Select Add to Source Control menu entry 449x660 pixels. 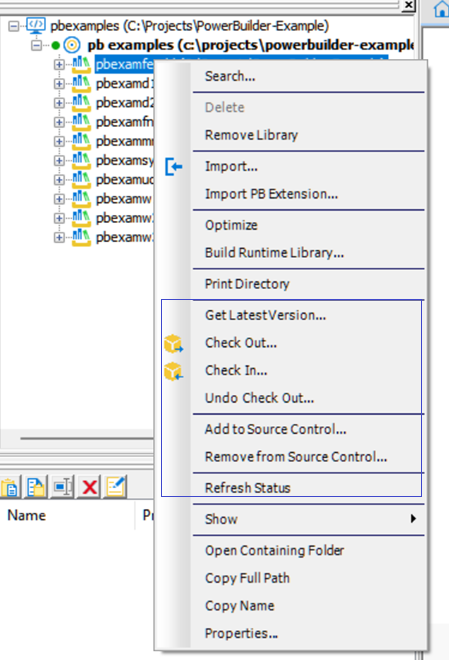click(276, 429)
